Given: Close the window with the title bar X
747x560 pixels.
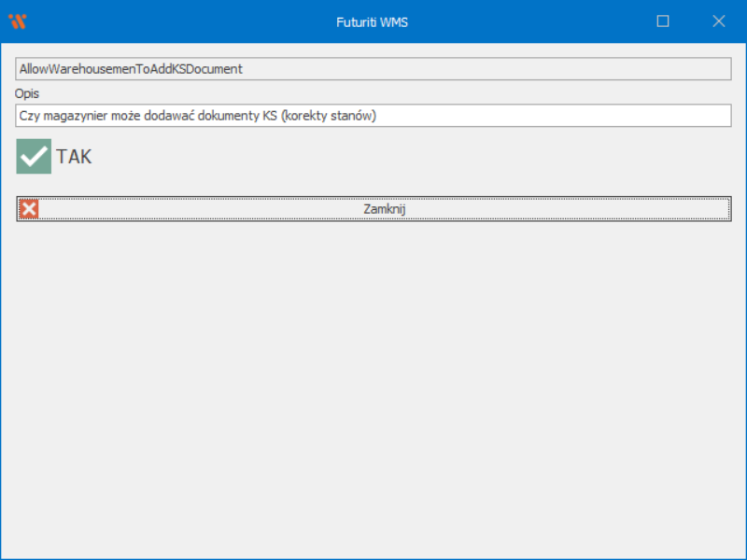Looking at the screenshot, I should (x=719, y=21).
